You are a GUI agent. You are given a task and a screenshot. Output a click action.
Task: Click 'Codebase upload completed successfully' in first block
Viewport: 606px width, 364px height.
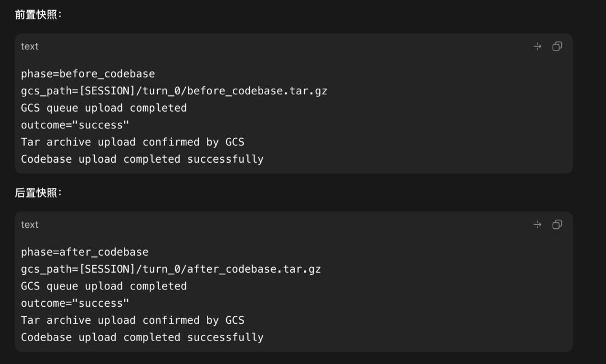point(142,159)
